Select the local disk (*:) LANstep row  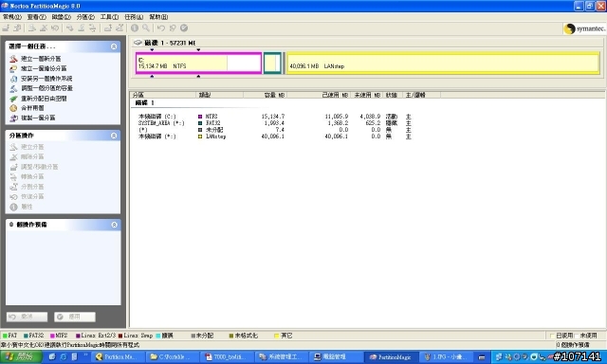tap(275, 136)
